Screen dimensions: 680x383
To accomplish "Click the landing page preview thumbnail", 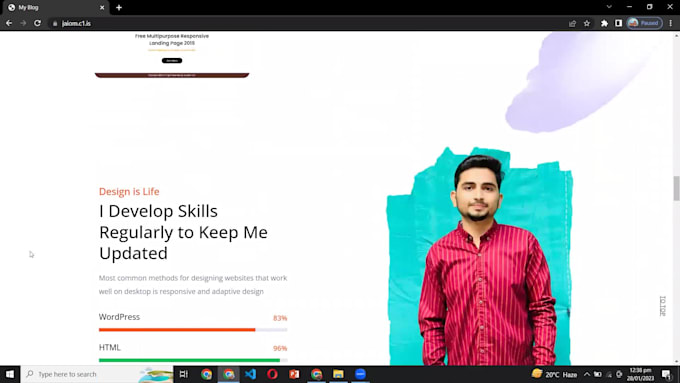I will pos(172,55).
